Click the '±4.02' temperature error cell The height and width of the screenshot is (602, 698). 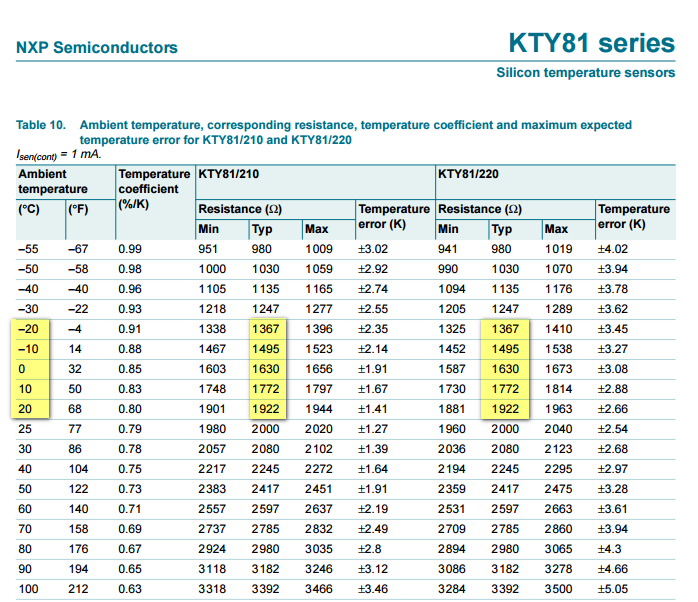click(613, 249)
